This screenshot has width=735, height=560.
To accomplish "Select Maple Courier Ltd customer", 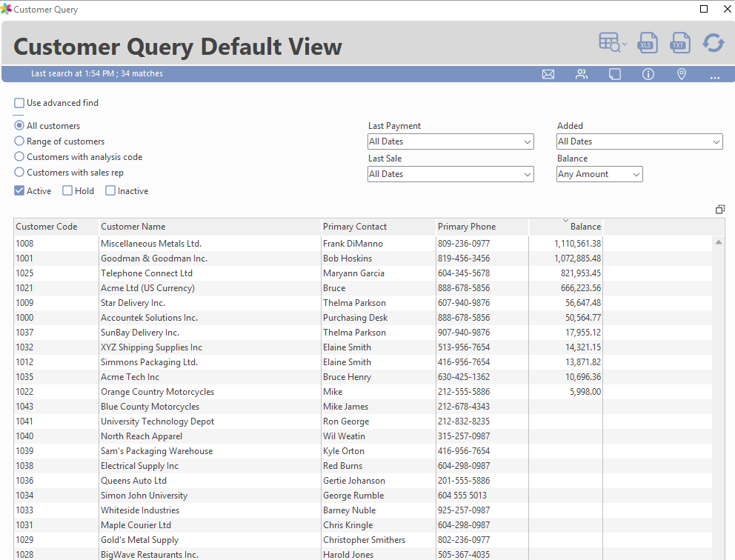I will pyautogui.click(x=136, y=525).
